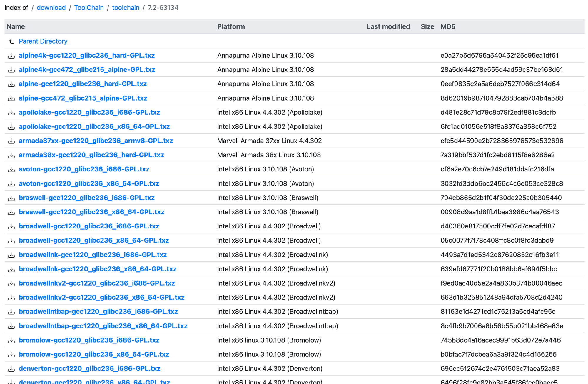Open lowercase toolchain breadcrumb link

pos(126,8)
